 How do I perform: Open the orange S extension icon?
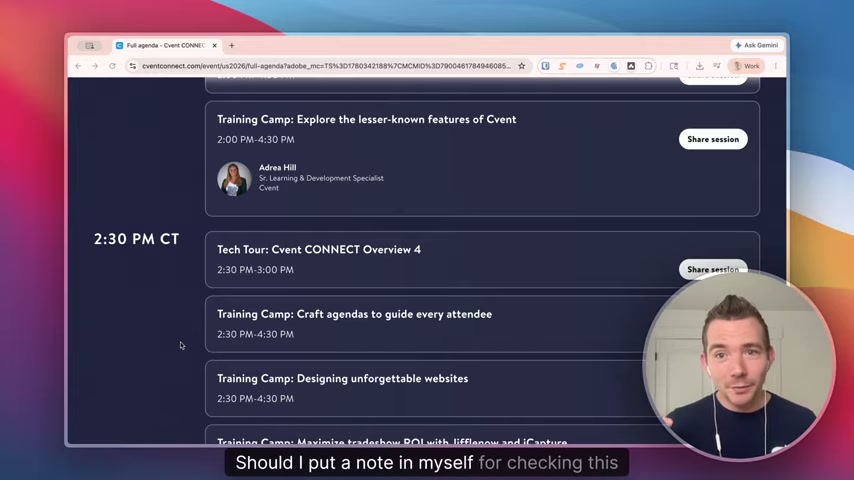[x=562, y=66]
